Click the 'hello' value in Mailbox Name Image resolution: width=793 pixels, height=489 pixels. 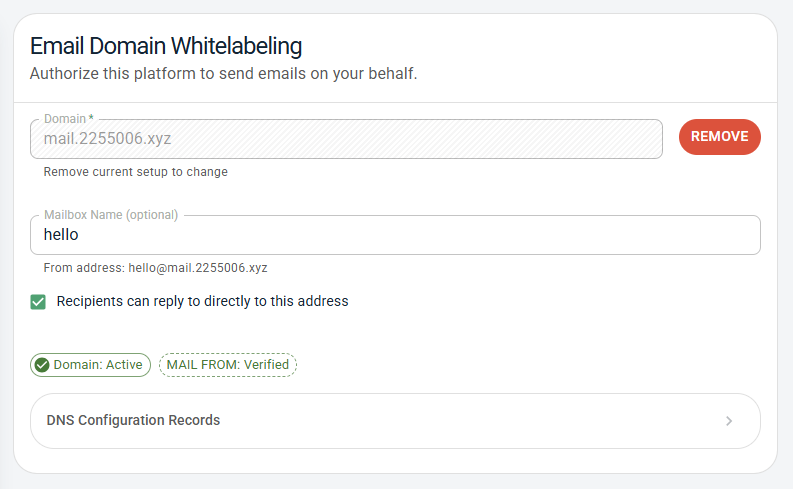coord(61,235)
